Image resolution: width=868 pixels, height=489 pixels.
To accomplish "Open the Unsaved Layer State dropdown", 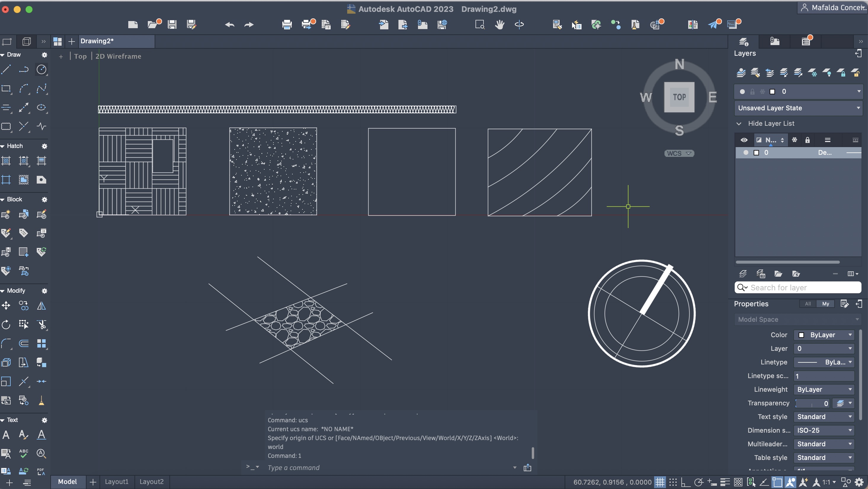I will (x=797, y=108).
